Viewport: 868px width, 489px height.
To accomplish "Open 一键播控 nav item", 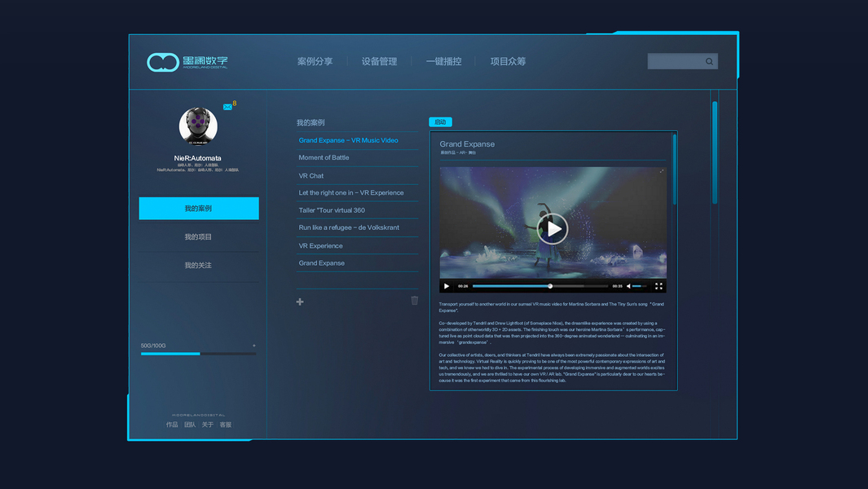I will tap(443, 61).
